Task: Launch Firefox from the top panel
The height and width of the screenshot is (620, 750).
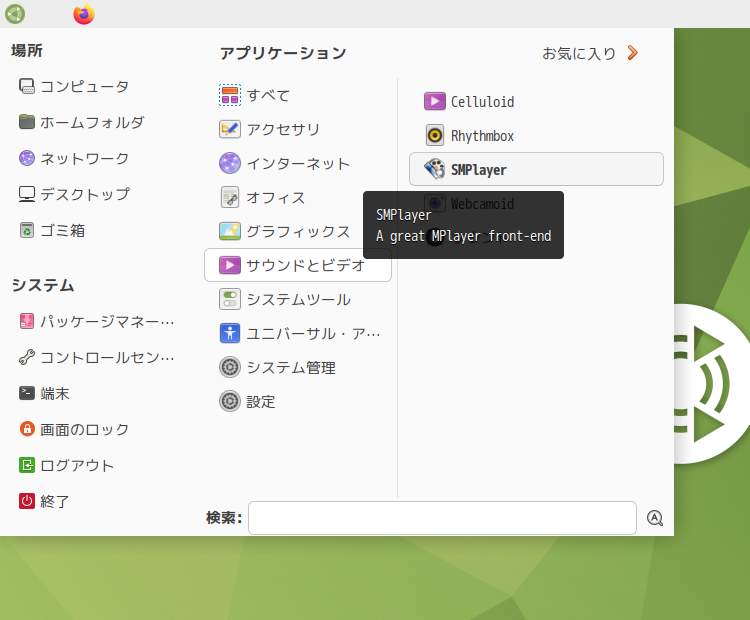Action: click(84, 14)
